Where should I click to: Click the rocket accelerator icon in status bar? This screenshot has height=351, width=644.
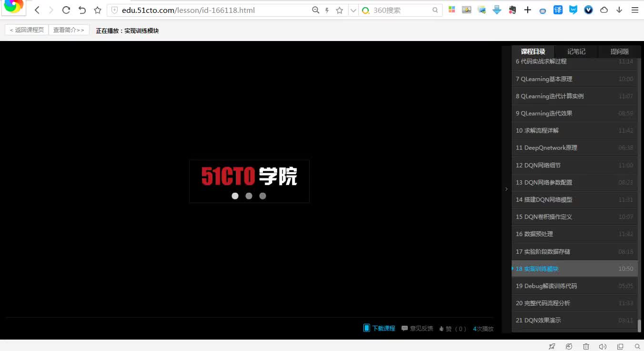tap(552, 346)
